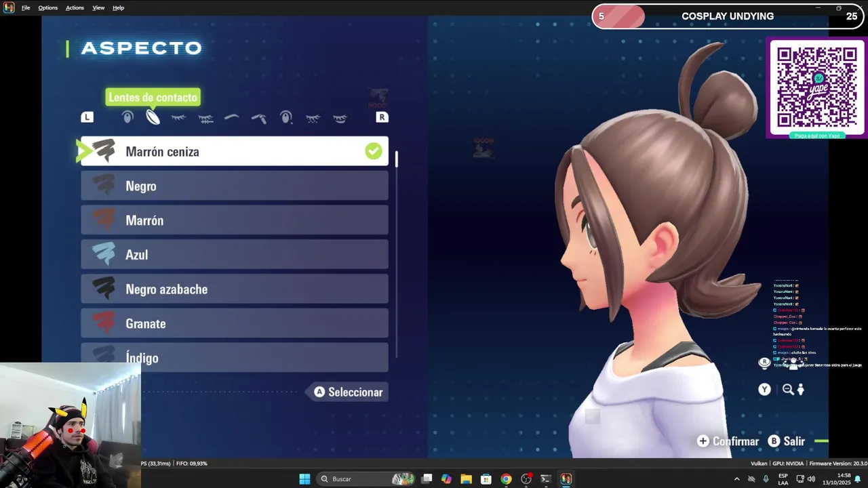This screenshot has height=488, width=868.
Task: Open the eyelashes with lines tab icon
Action: [205, 119]
